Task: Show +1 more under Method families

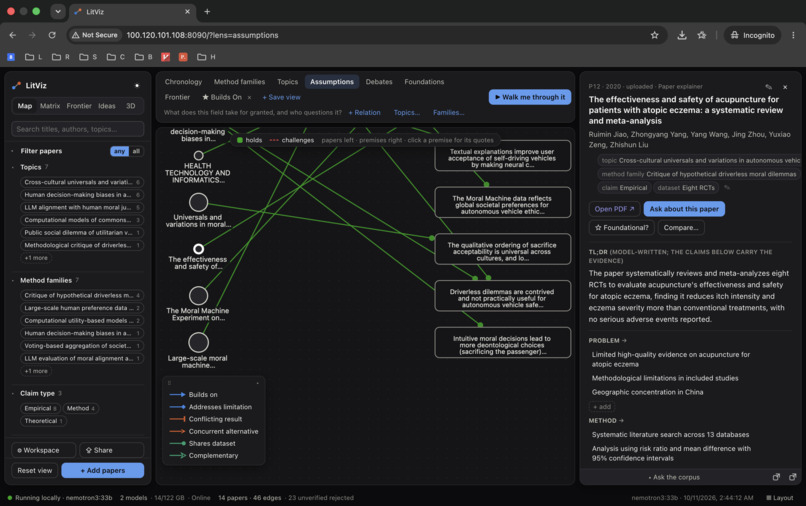Action: pyautogui.click(x=36, y=371)
